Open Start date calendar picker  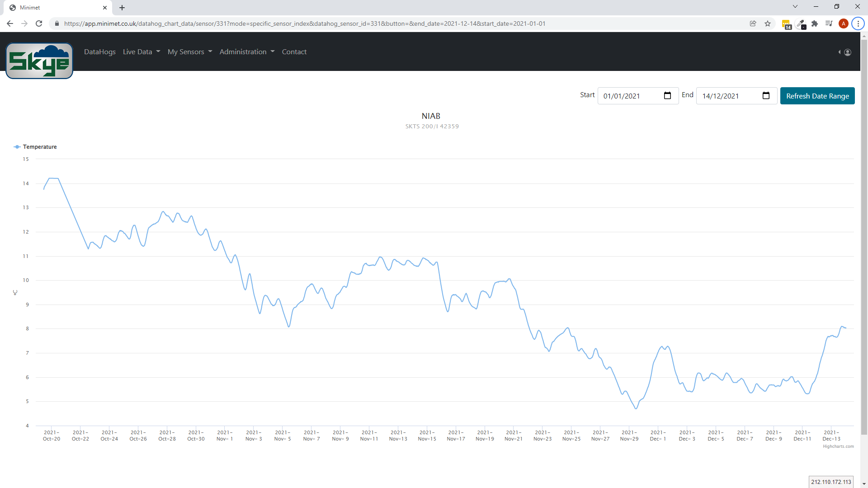pos(667,96)
